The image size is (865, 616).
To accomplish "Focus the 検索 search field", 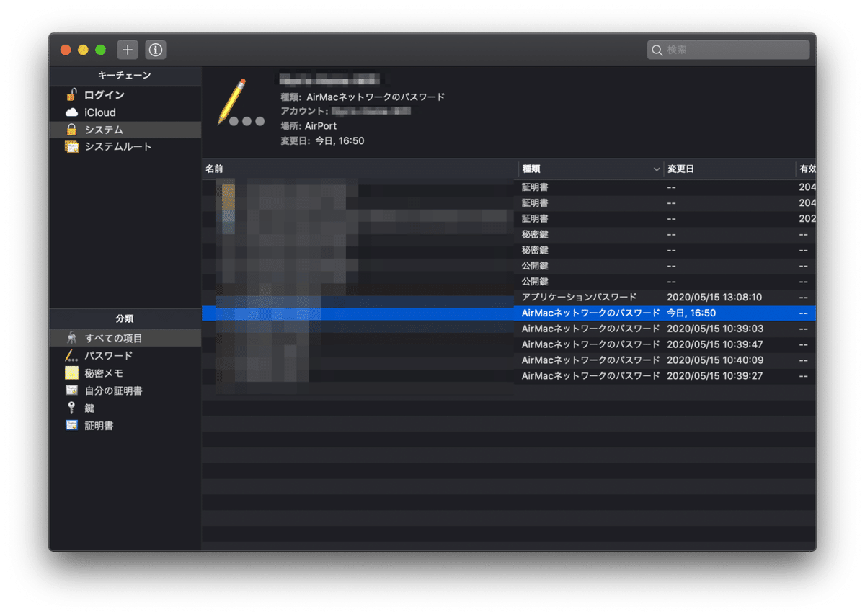I will (728, 50).
